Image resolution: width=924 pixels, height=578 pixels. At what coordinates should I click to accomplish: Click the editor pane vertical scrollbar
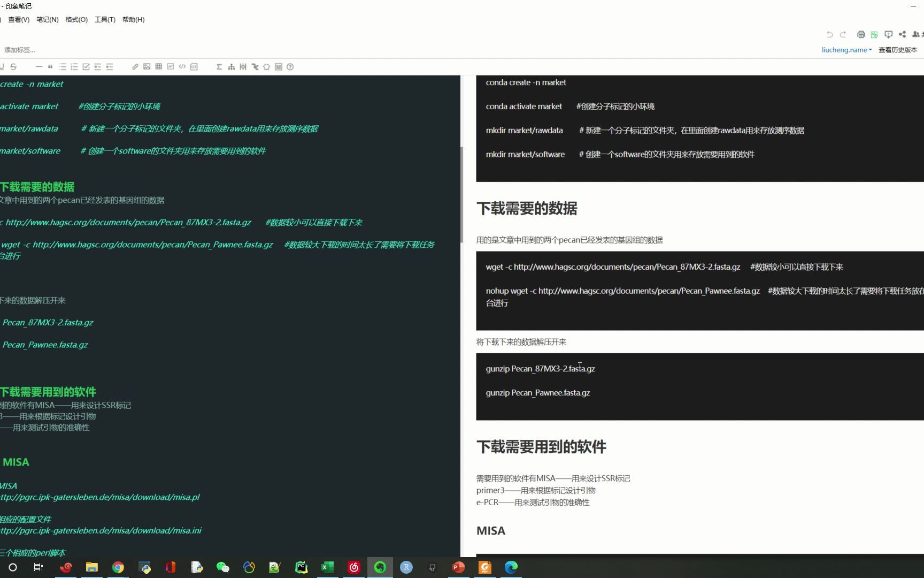(x=461, y=195)
